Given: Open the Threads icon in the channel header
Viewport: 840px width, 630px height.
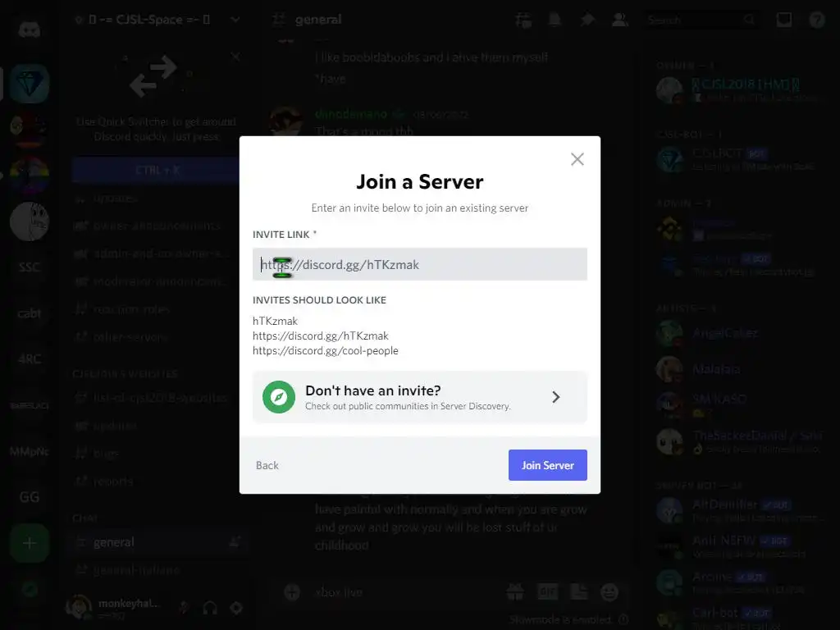Looking at the screenshot, I should click(523, 20).
